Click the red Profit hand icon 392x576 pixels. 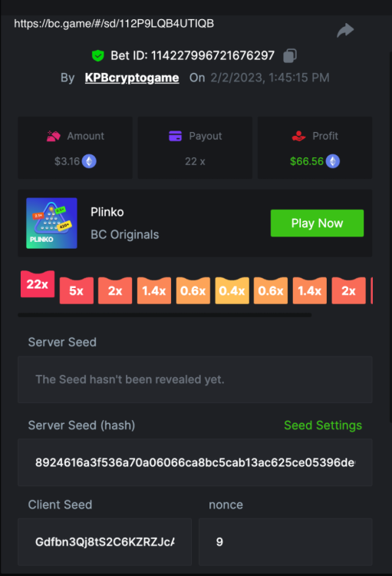click(298, 136)
